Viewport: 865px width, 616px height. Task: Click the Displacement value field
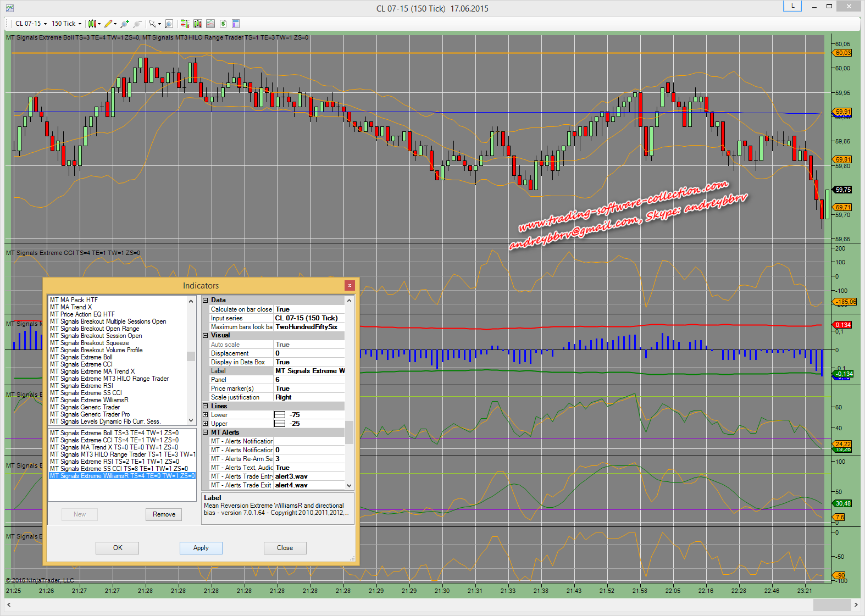click(x=309, y=353)
